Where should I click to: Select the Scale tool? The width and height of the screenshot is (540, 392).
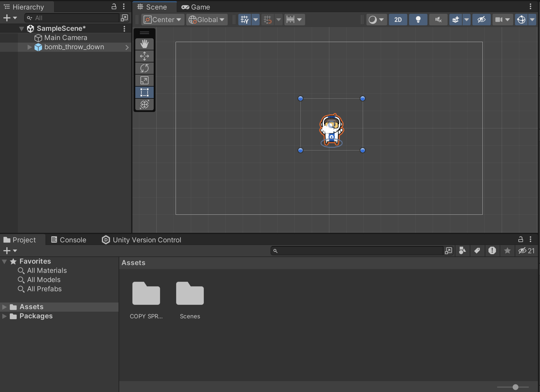pyautogui.click(x=144, y=80)
